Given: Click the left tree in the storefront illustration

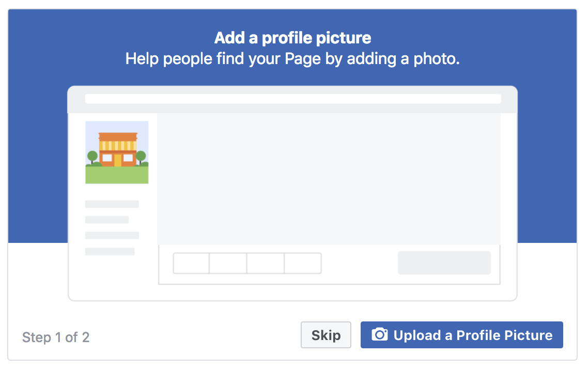Looking at the screenshot, I should (x=92, y=156).
